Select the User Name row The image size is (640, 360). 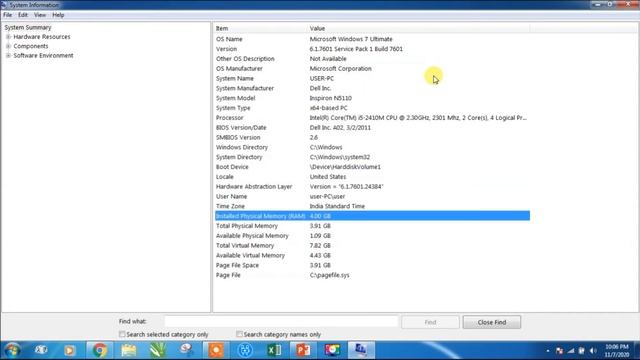(x=372, y=196)
